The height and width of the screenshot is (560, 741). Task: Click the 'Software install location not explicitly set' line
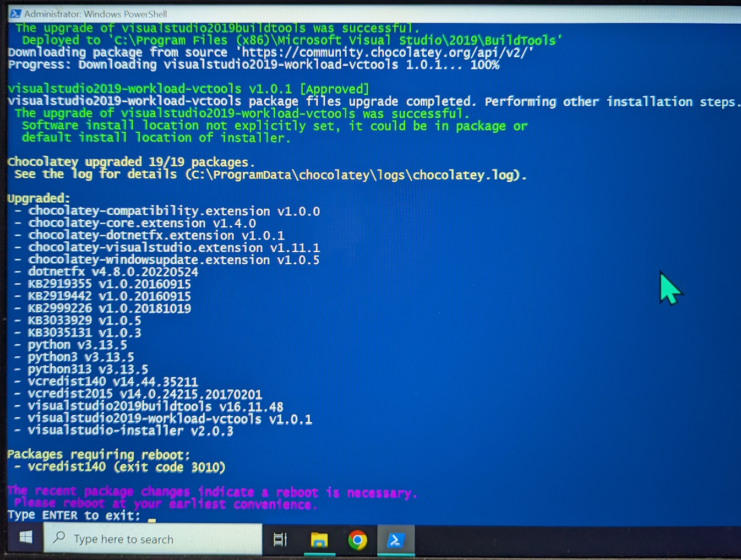(x=275, y=126)
